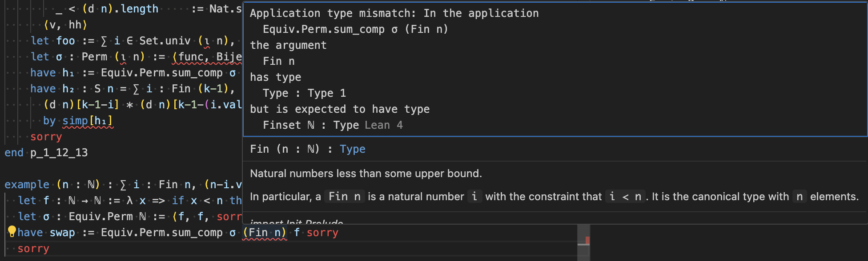Image resolution: width=868 pixels, height=261 pixels.
Task: Click the foo variable in let statement
Action: coord(65,41)
